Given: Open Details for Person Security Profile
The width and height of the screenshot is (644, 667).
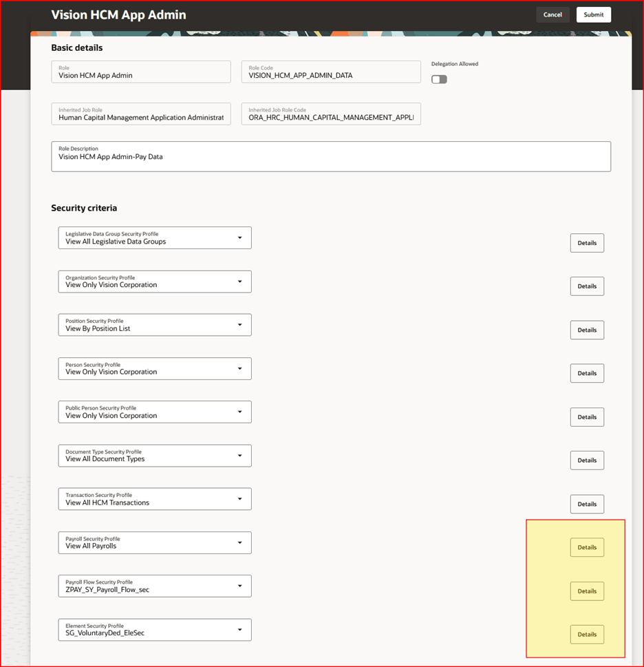Looking at the screenshot, I should (587, 373).
